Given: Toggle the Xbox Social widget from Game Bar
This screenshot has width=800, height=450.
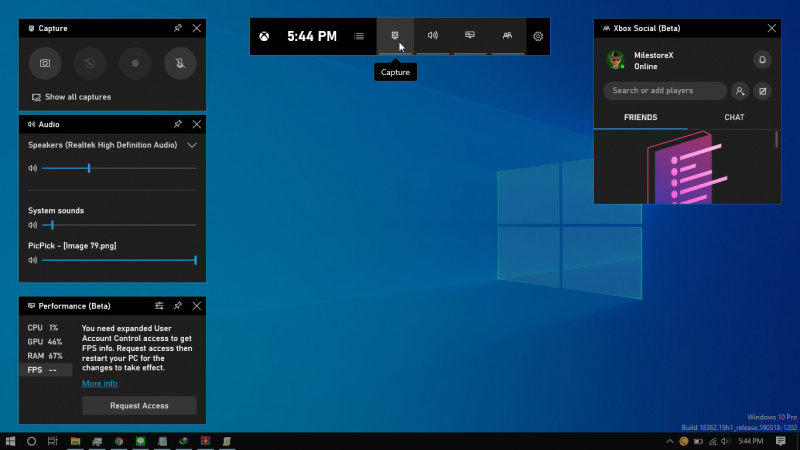Looking at the screenshot, I should [x=507, y=36].
